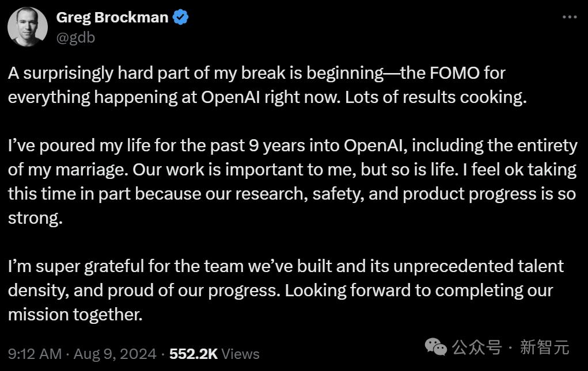The width and height of the screenshot is (588, 371).
Task: Click the 552.2K view count number
Action: [x=194, y=354]
